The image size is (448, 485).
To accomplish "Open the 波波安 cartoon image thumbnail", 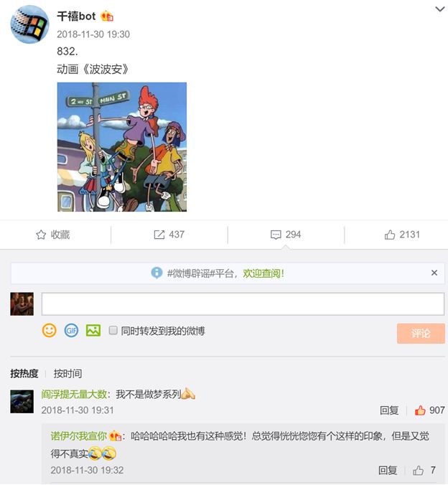I will point(122,147).
